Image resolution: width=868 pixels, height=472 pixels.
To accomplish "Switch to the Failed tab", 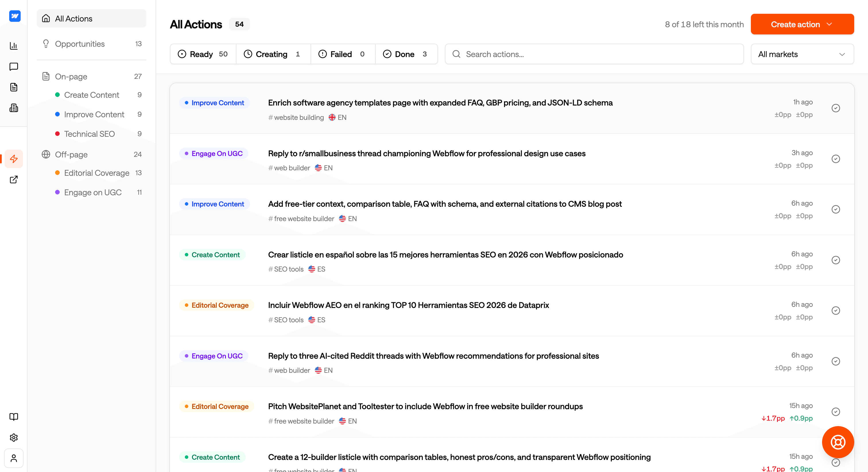I will [x=343, y=54].
